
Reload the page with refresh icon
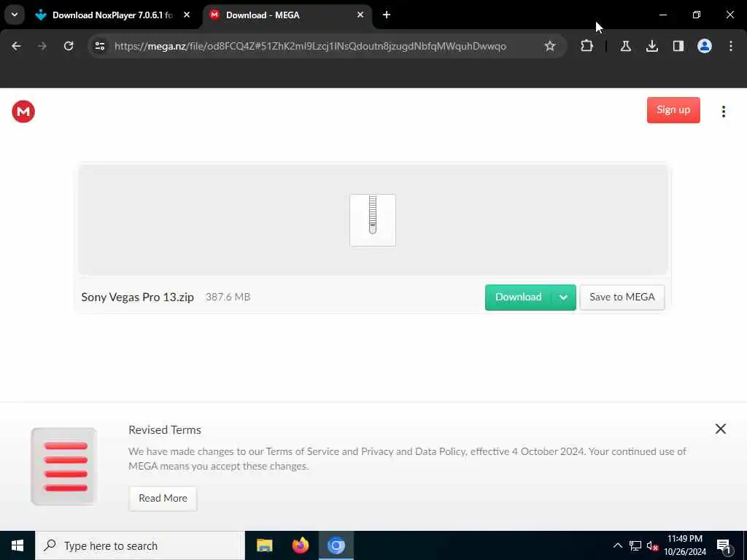coord(69,46)
